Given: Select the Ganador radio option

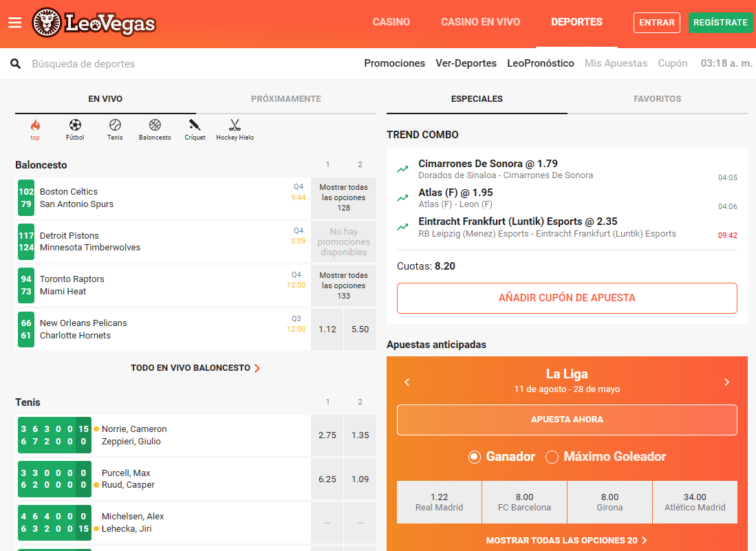Looking at the screenshot, I should (x=475, y=457).
